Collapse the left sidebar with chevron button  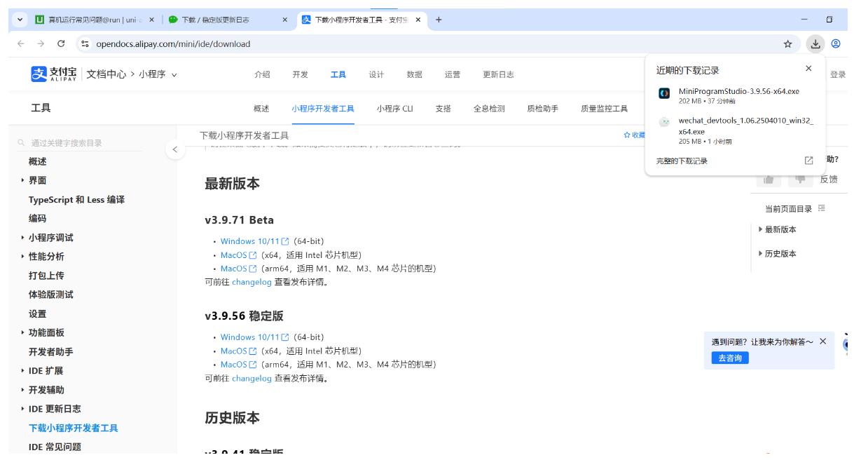point(175,149)
